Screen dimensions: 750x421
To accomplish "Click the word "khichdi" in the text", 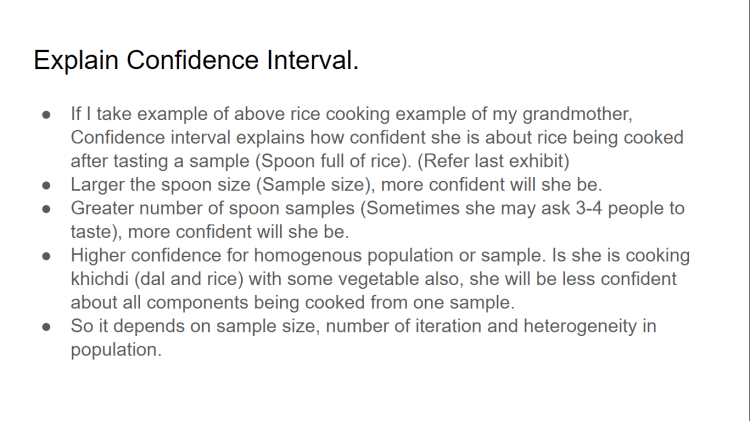I will [x=101, y=279].
